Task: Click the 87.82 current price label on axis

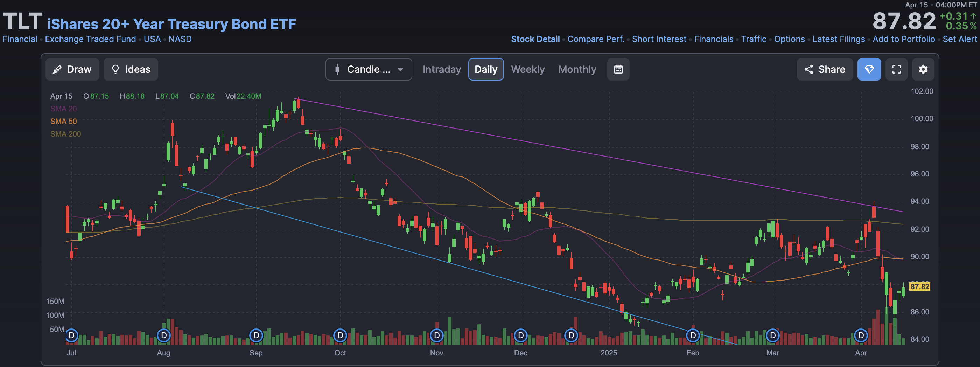Action: (x=919, y=286)
